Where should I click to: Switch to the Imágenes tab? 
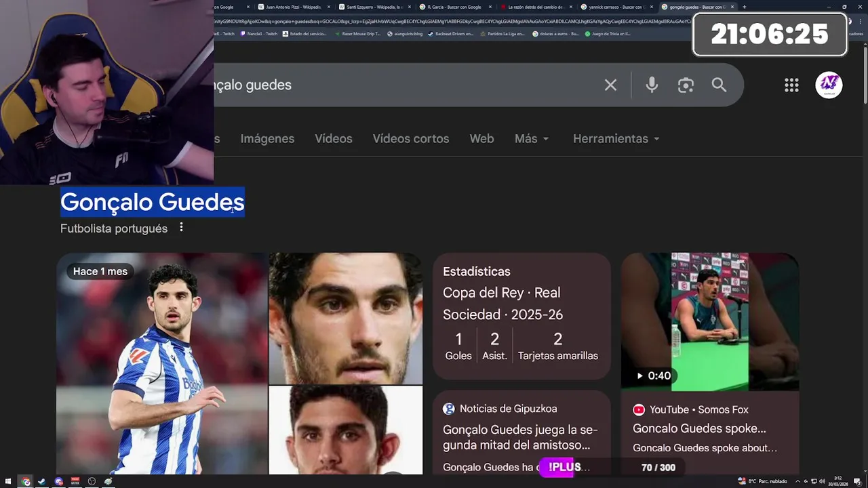coord(267,138)
